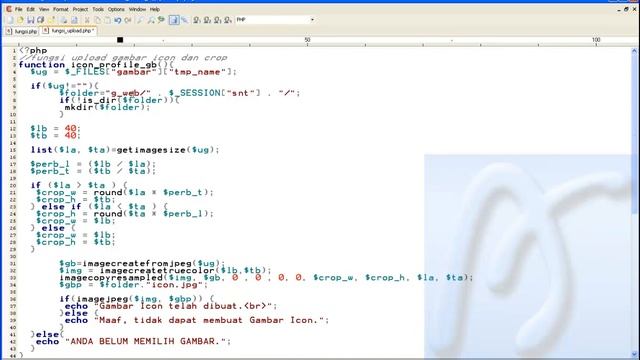640x360 pixels.
Task: Click the string "ANDA BELUM MEMILIH GAMBAR."
Action: click(145, 341)
